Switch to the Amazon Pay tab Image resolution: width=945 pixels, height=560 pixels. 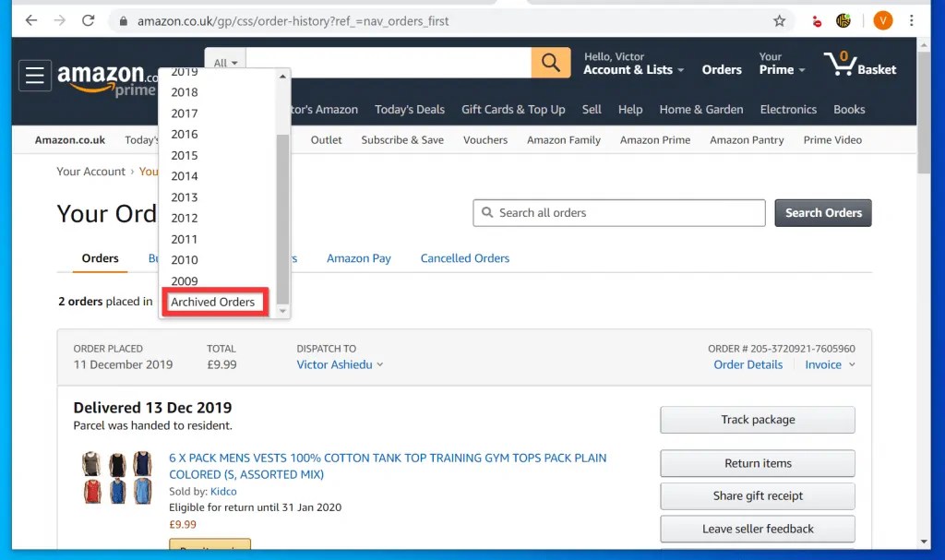[359, 258]
